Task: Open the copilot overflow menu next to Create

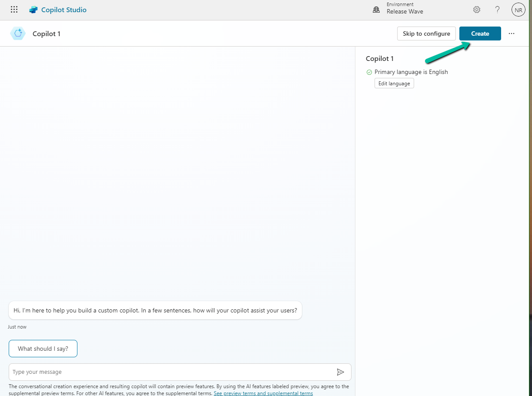Action: coord(511,33)
